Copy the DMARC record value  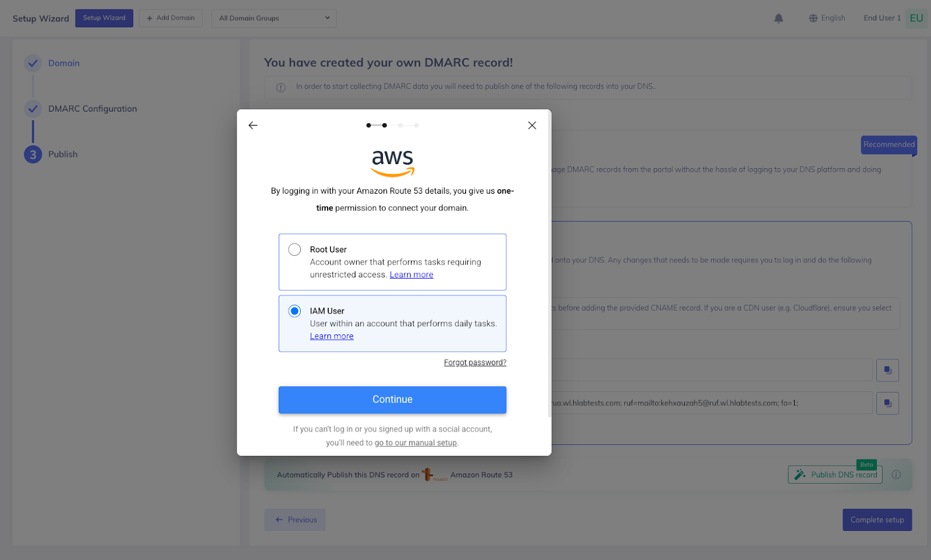887,403
